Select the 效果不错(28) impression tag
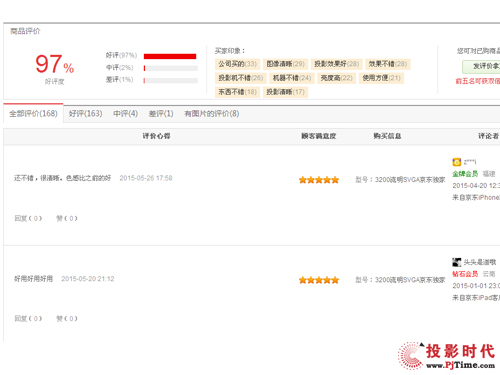This screenshot has width=500, height=375. click(x=388, y=64)
